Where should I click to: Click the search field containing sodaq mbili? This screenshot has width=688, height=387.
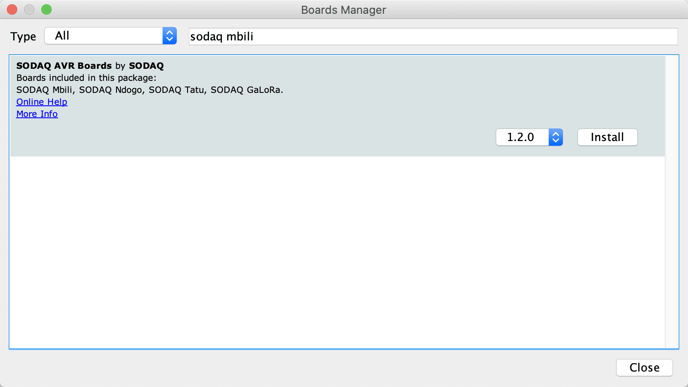(x=433, y=36)
